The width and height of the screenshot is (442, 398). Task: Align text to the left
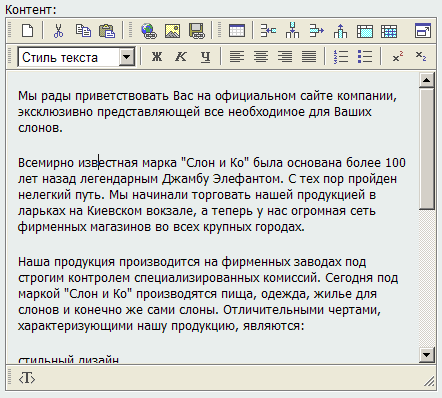coord(237,57)
